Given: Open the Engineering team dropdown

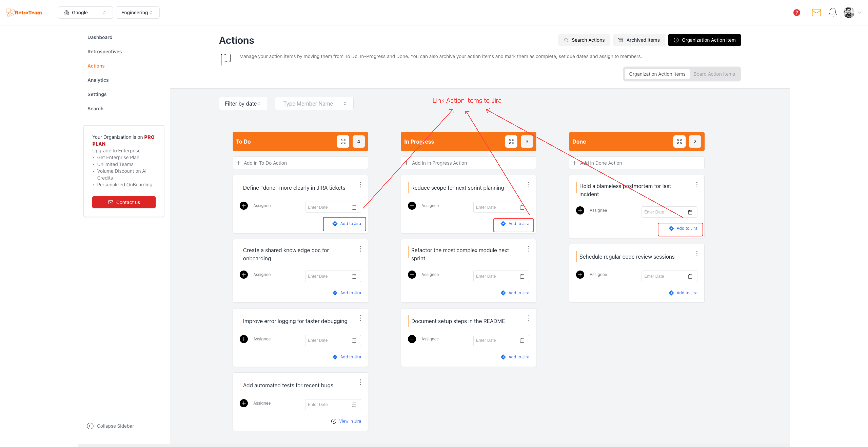Looking at the screenshot, I should point(137,13).
